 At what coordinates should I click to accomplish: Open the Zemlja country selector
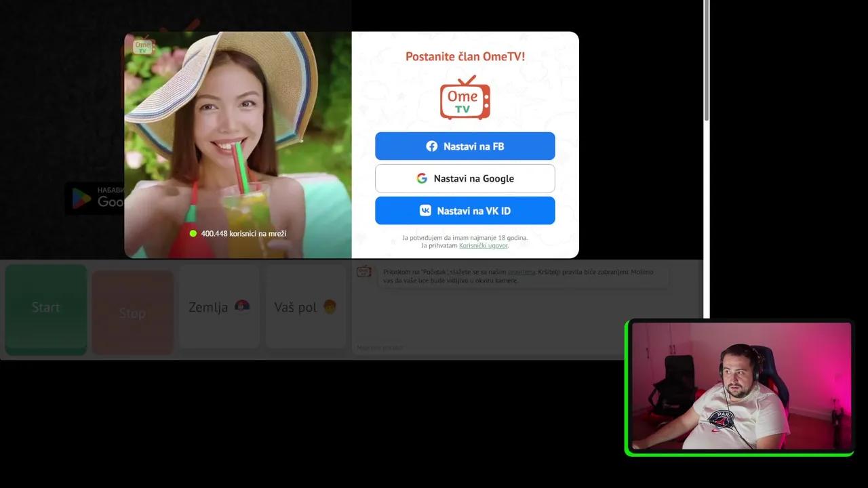218,307
